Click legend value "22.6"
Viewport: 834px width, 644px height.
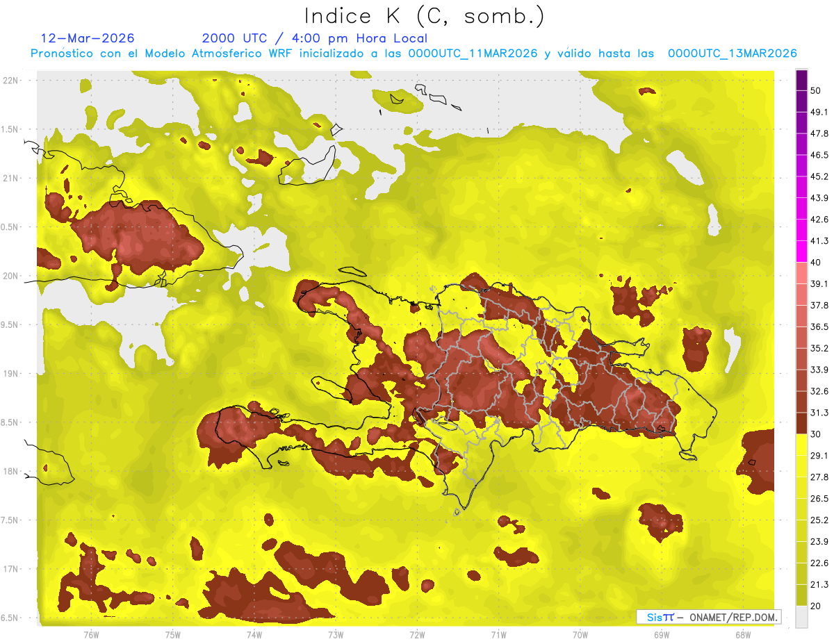pyautogui.click(x=819, y=563)
